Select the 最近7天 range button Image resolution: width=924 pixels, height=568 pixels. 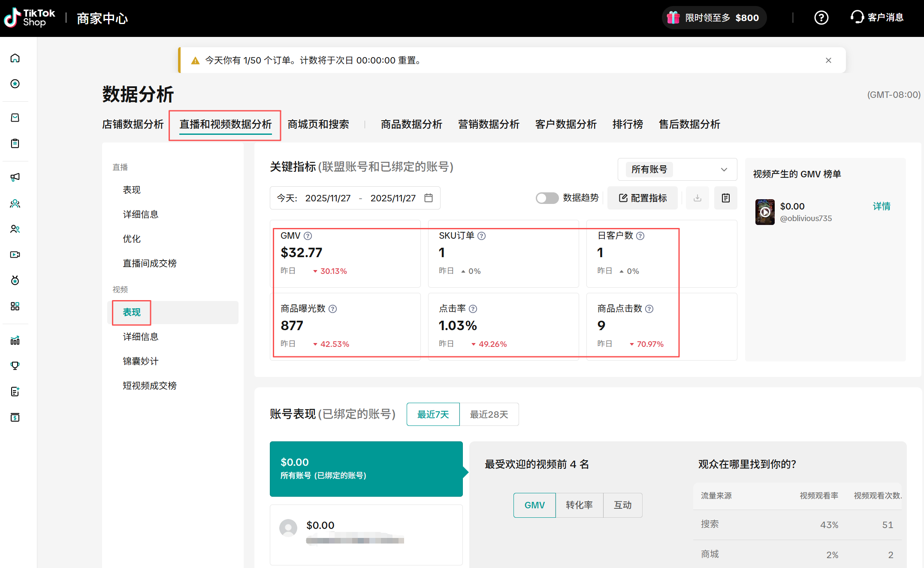433,414
